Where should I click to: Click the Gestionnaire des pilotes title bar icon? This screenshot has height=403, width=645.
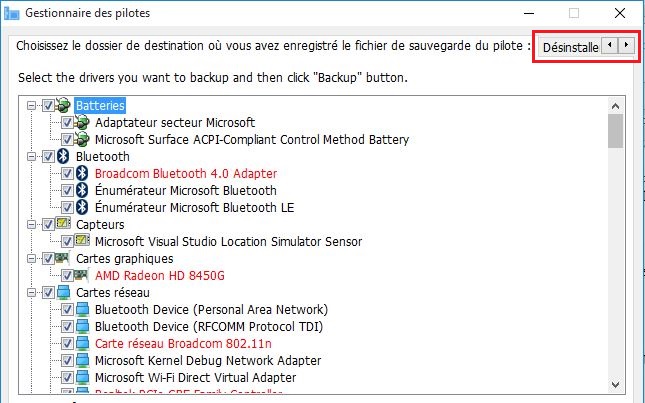pos(12,13)
